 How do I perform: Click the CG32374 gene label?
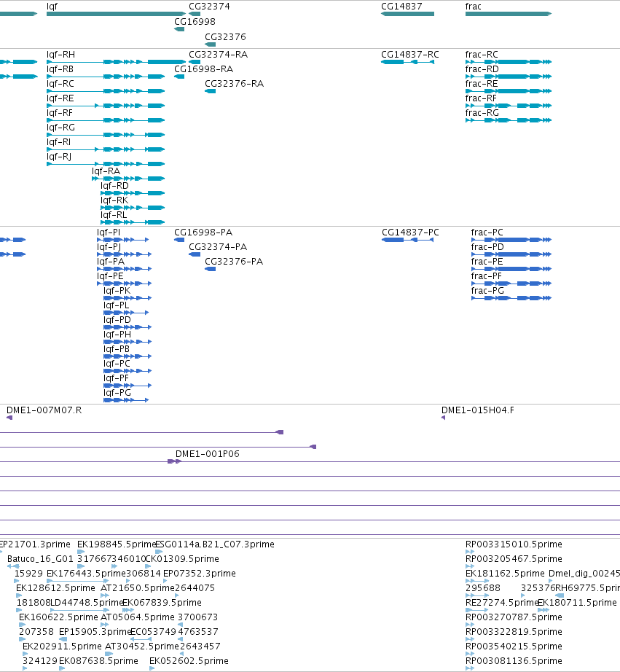(209, 7)
